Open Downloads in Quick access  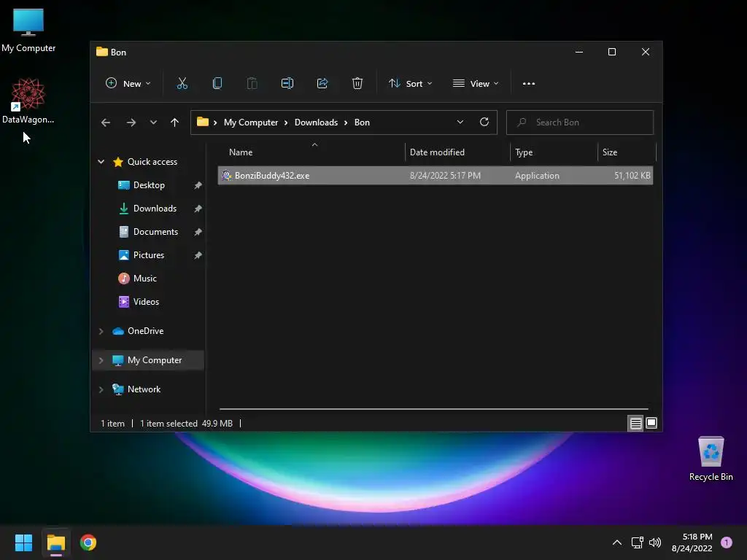click(x=155, y=209)
